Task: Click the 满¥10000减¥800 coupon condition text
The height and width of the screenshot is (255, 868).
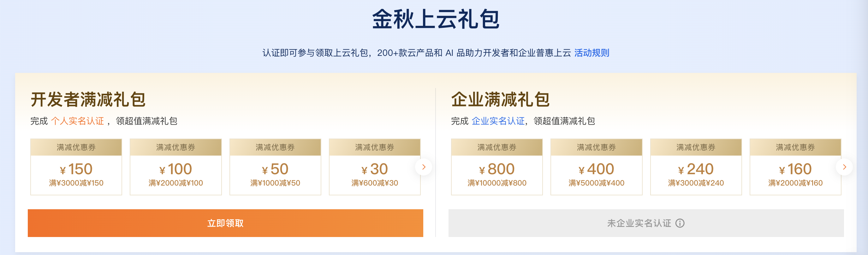Action: pos(497,183)
